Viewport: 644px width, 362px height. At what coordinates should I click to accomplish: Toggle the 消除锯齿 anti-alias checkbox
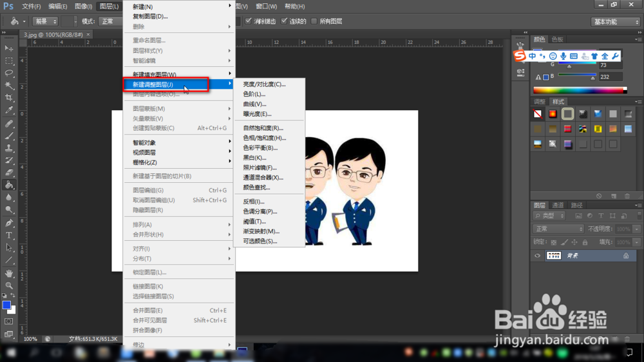pos(249,21)
